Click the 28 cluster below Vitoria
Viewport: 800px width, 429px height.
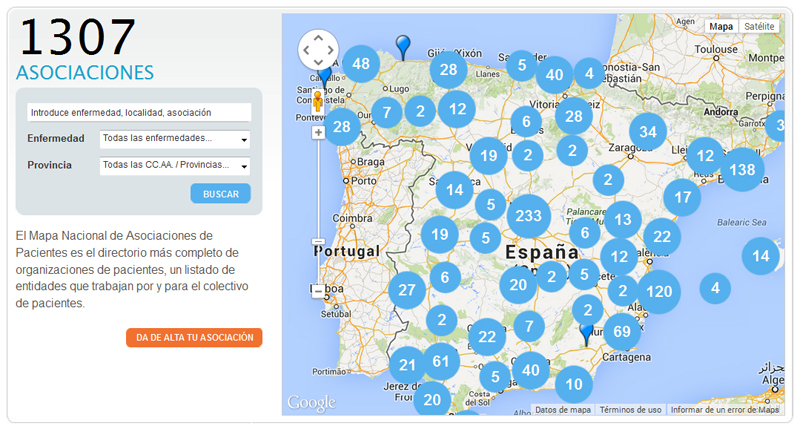coord(573,116)
